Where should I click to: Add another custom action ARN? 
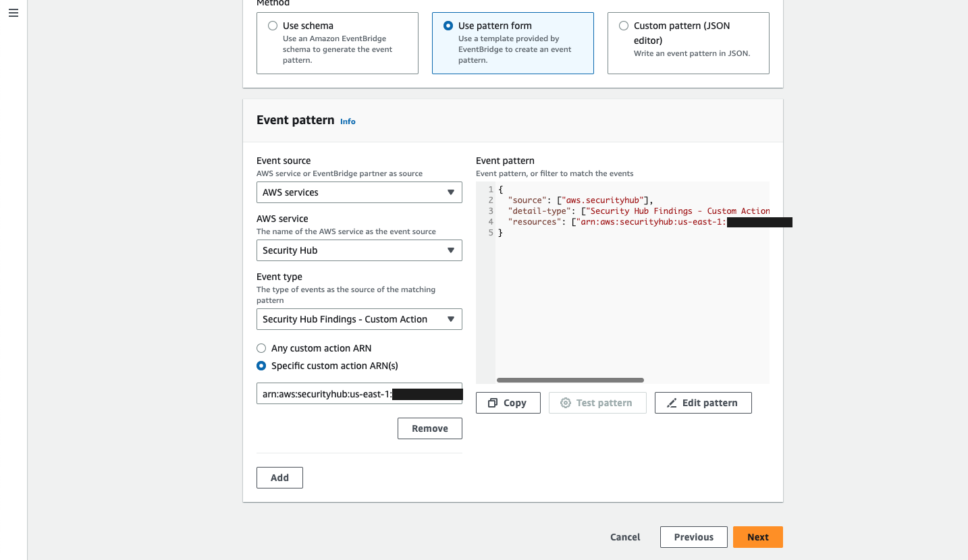tap(279, 477)
